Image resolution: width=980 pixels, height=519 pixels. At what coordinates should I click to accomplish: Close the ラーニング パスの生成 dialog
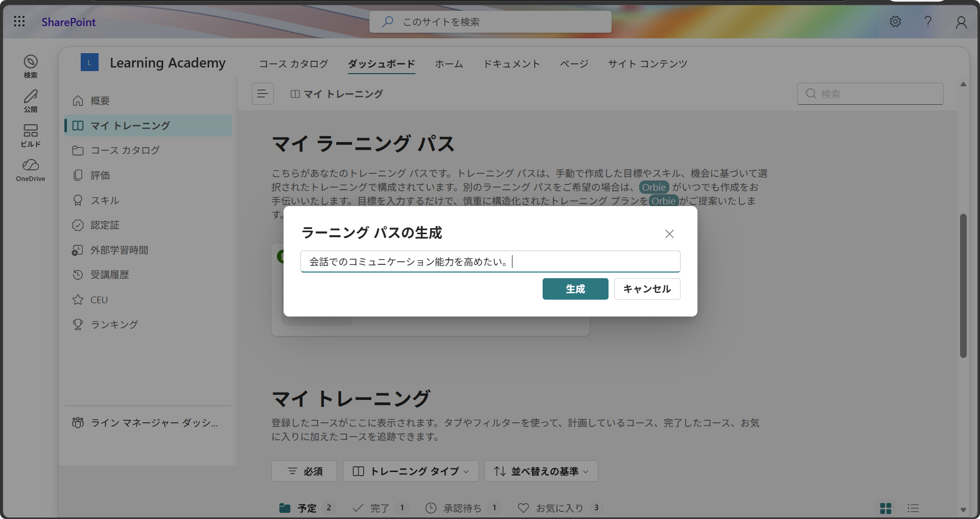pos(669,234)
